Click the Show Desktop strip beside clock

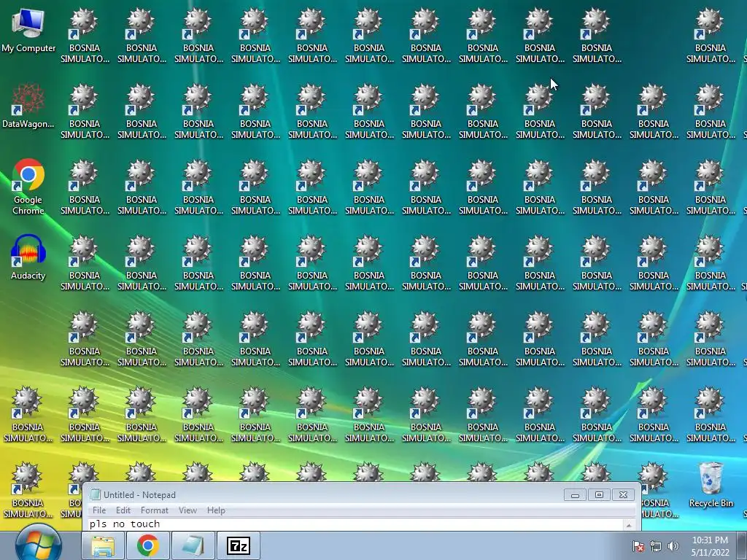[742, 545]
